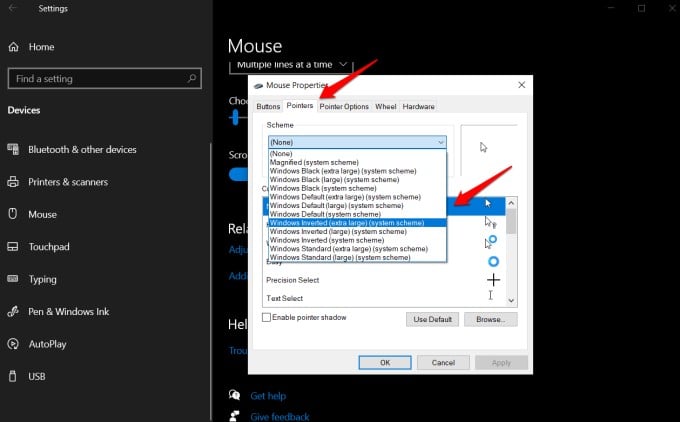
Task: Choose Windows Default (extra large) scheme
Action: coord(357,197)
